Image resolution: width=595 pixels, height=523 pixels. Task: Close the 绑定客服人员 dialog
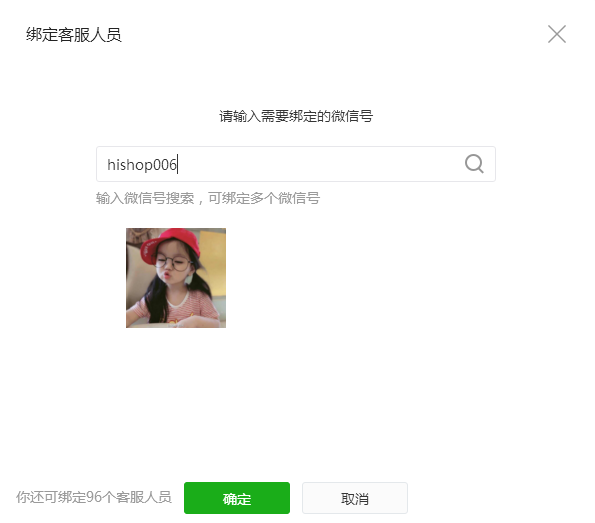click(x=557, y=34)
